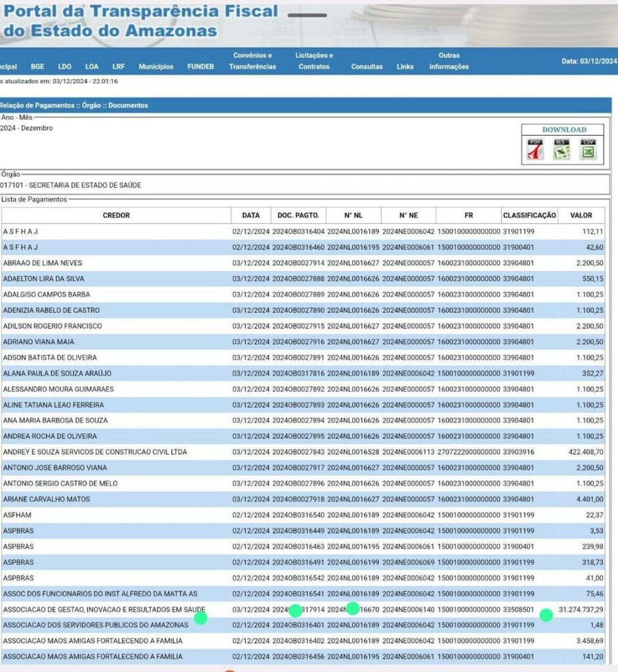Open Outras Informações menu
618x672 pixels.
(449, 61)
